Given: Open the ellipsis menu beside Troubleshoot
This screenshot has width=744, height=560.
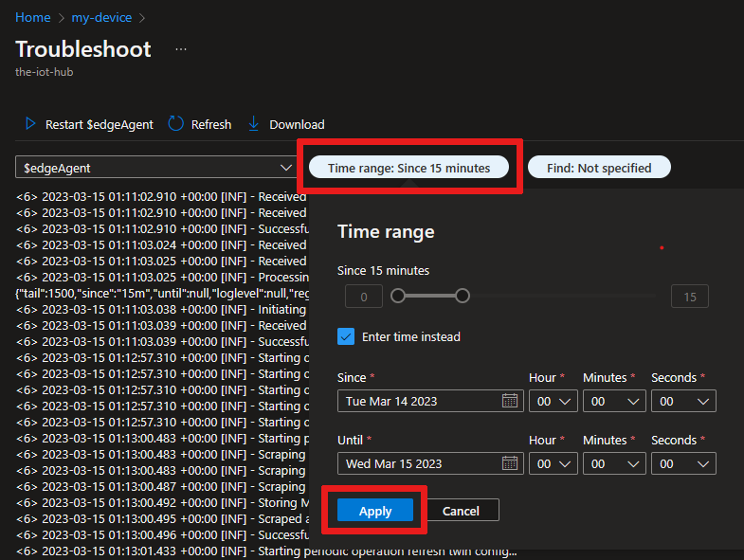Looking at the screenshot, I should [x=181, y=49].
